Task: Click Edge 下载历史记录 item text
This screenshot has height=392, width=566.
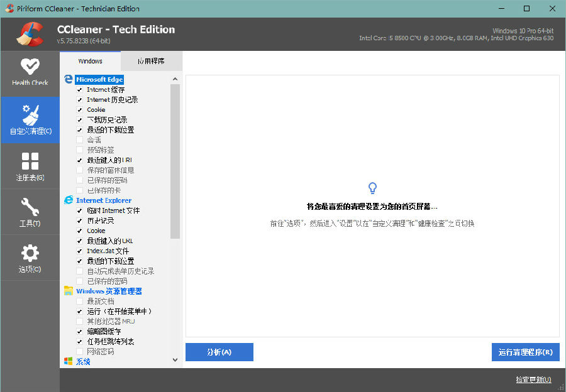Action: pos(107,120)
